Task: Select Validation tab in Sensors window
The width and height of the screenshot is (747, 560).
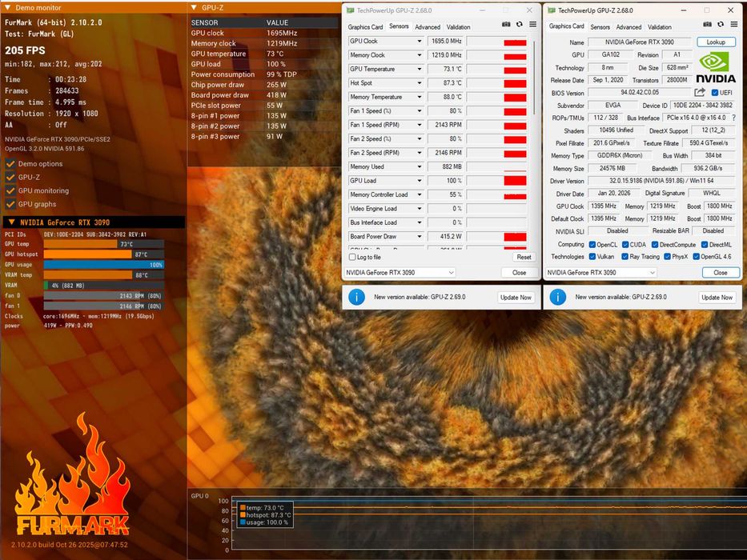Action: (x=458, y=27)
